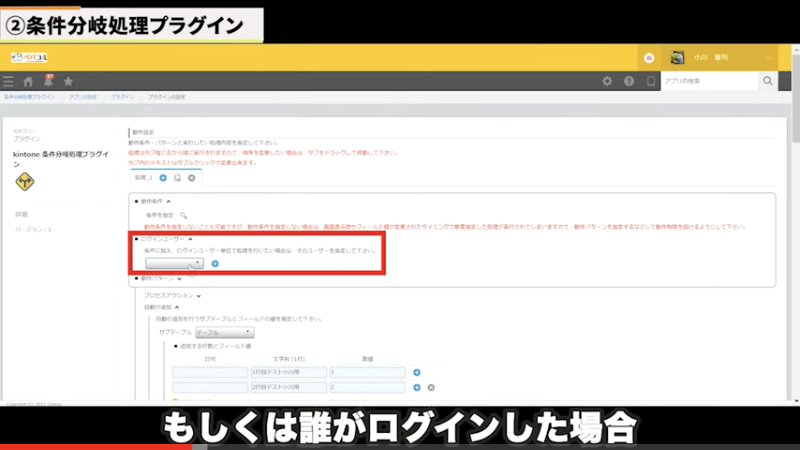Go to the portal via home icon

[29, 81]
